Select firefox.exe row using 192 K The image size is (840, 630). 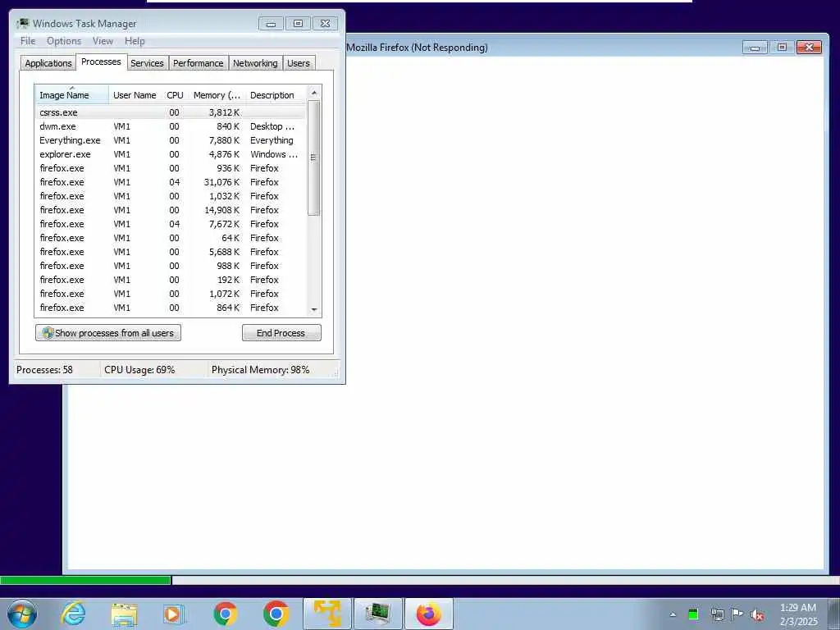(171, 280)
